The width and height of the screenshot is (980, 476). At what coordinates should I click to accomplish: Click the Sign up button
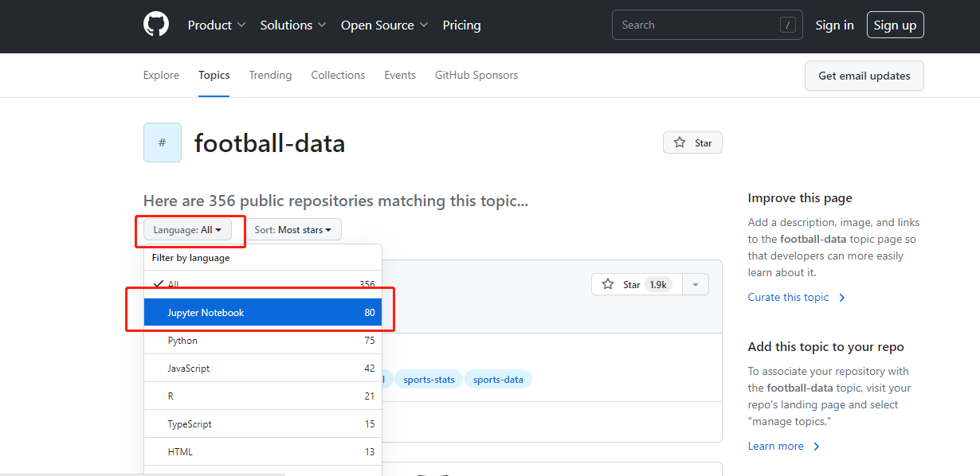tap(895, 25)
